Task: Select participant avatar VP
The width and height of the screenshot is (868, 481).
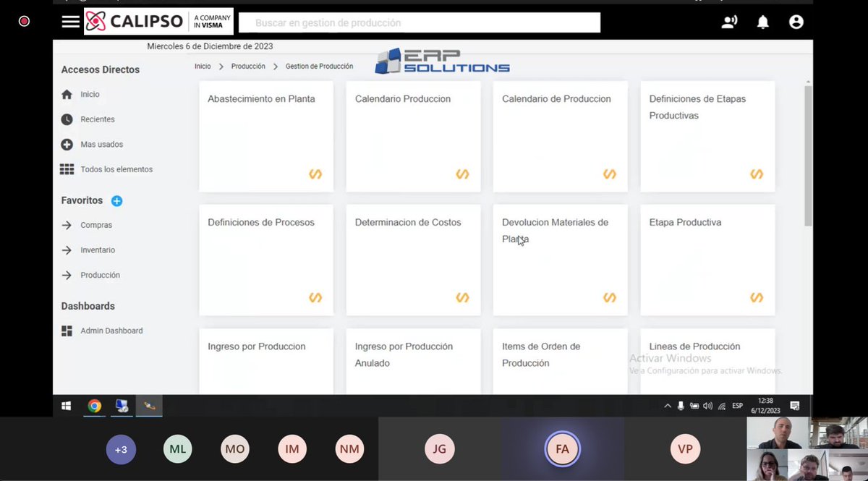Action: pos(685,449)
